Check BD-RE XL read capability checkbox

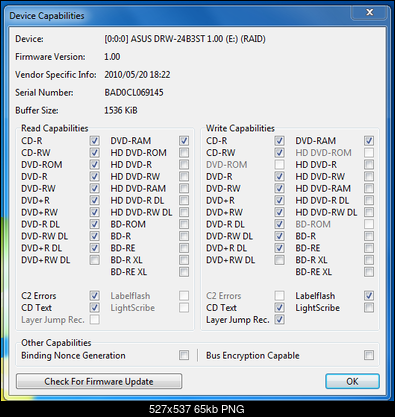184,272
